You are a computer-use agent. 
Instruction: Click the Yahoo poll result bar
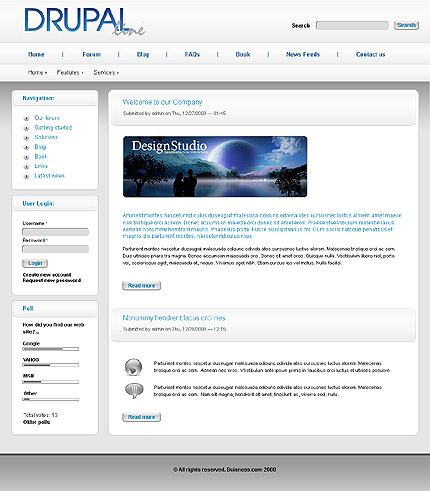click(51, 365)
